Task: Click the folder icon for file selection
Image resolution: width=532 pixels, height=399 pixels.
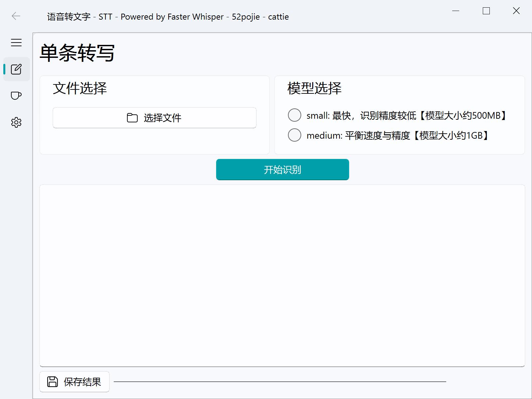Action: coord(132,118)
